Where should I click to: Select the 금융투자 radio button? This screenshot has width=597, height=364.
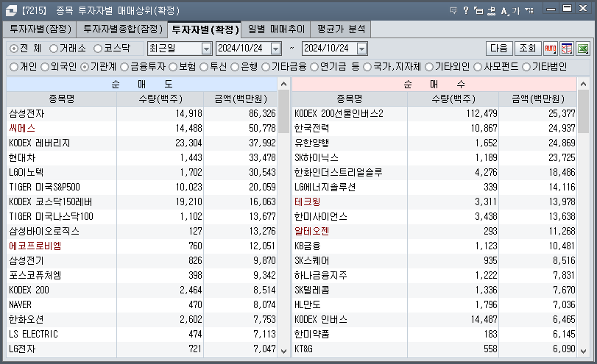[124, 67]
